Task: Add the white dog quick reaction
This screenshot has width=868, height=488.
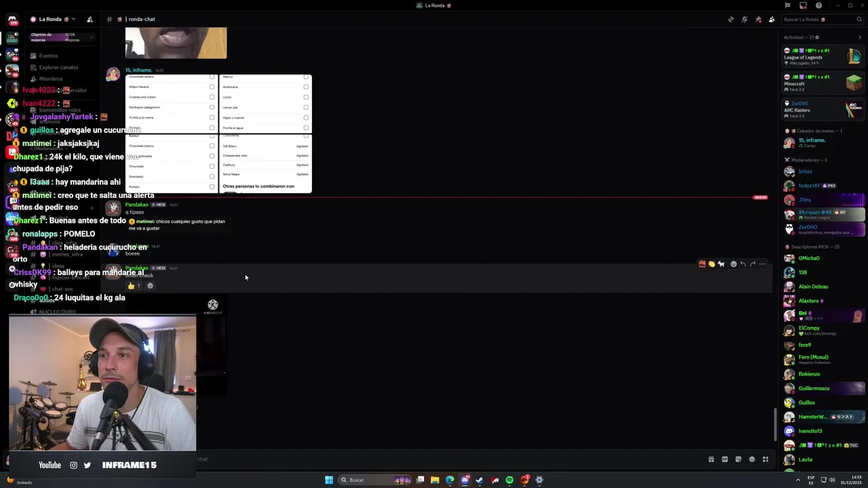Action: 721,264
